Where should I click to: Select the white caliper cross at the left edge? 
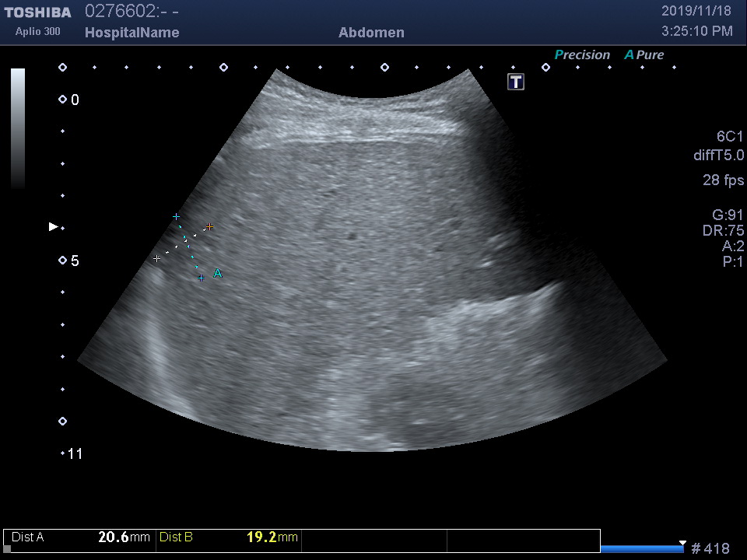click(157, 258)
